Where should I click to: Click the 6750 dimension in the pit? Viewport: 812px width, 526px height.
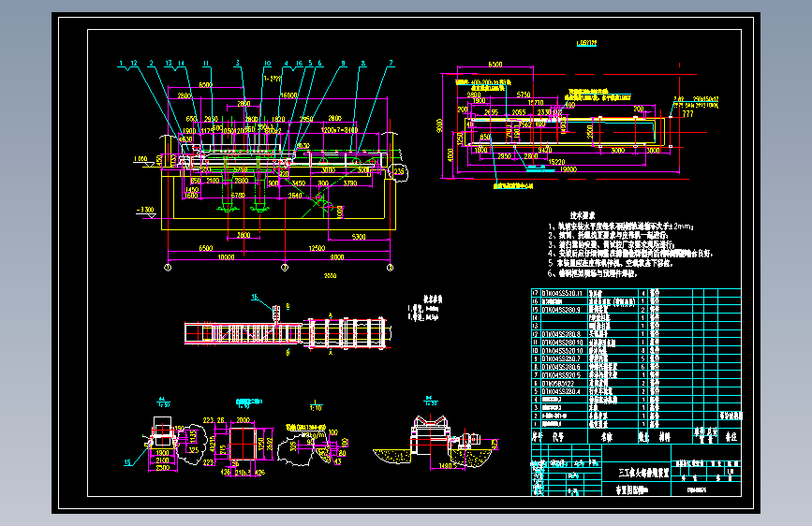click(238, 196)
